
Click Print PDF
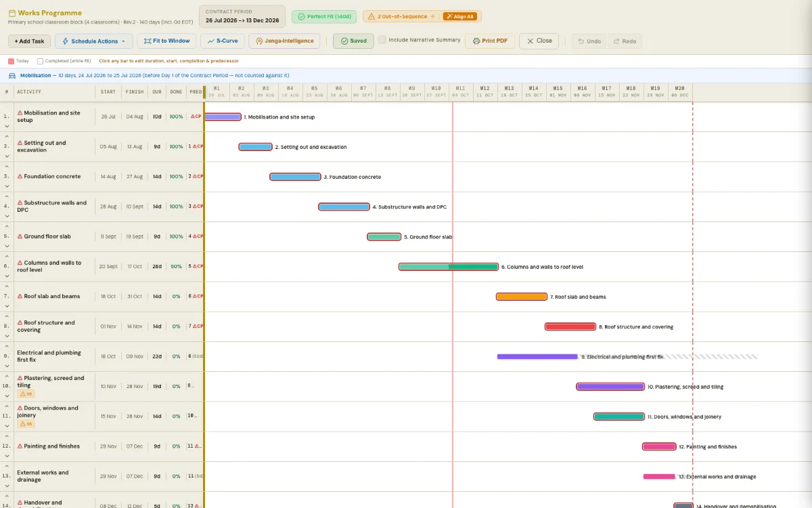490,41
